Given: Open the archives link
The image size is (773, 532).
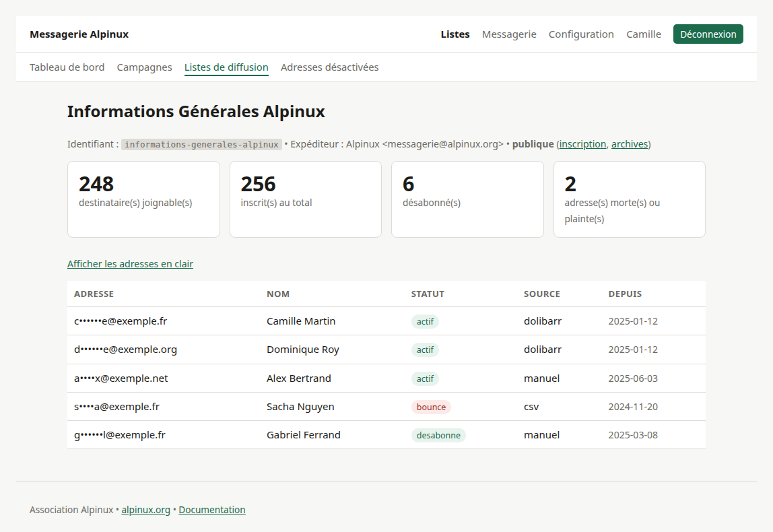Looking at the screenshot, I should tap(630, 144).
